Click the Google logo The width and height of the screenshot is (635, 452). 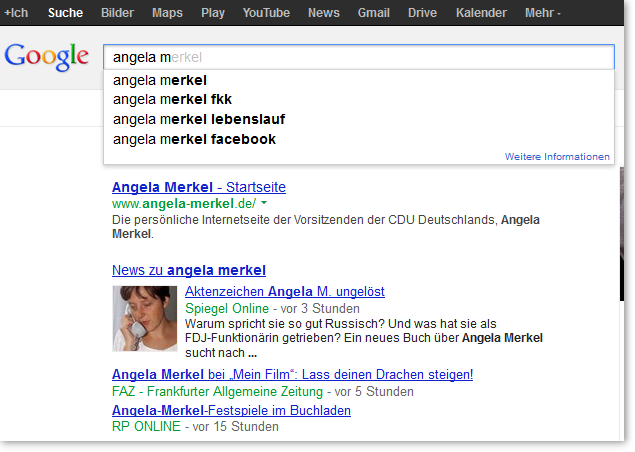(47, 57)
